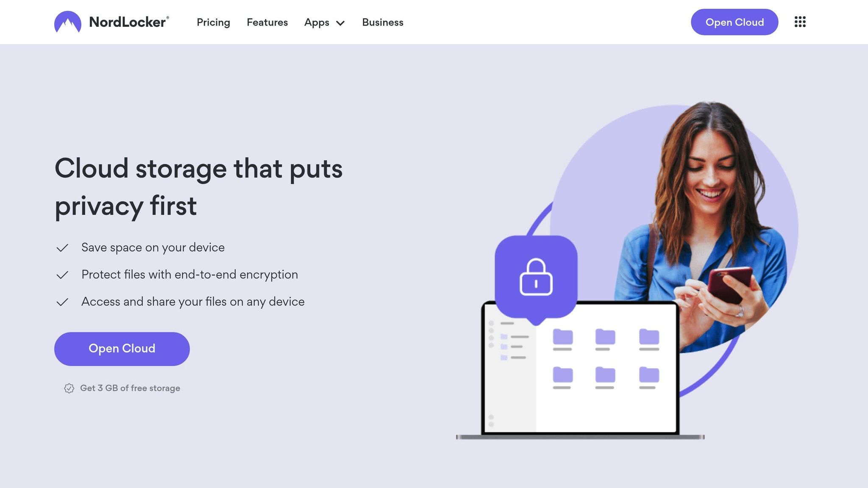Open the nine-dot apps grid icon
The image size is (868, 488).
point(800,22)
